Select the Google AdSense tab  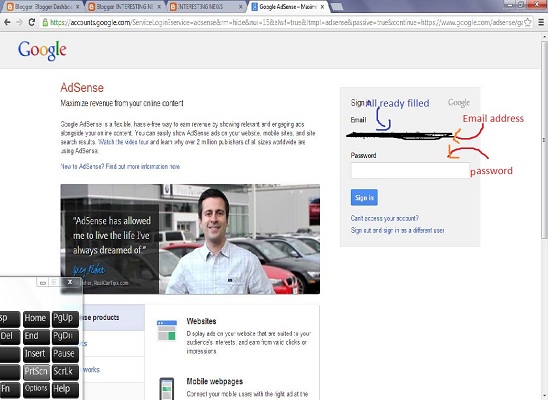288,7
